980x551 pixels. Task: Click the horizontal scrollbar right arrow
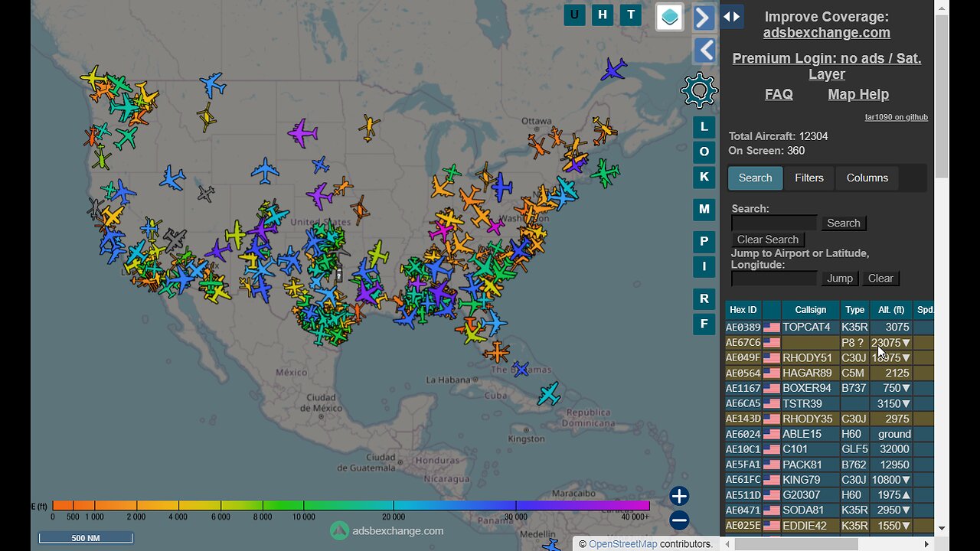[x=926, y=544]
